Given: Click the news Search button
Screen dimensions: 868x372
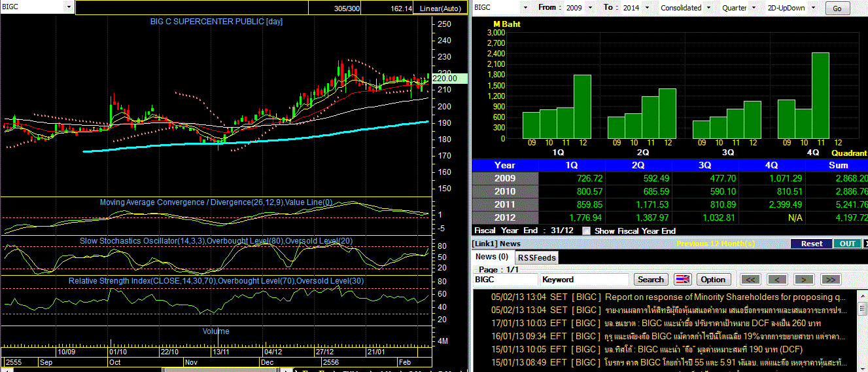Looking at the screenshot, I should 650,279.
